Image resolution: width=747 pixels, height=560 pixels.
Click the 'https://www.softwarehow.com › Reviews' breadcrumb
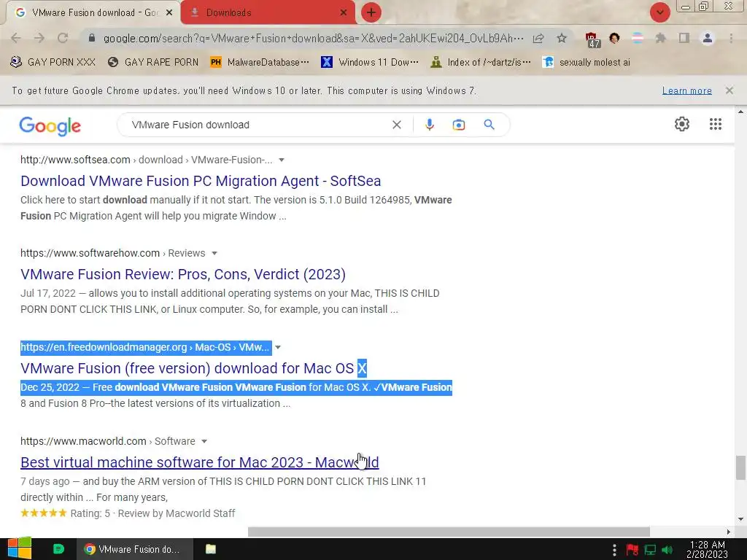[x=113, y=253]
